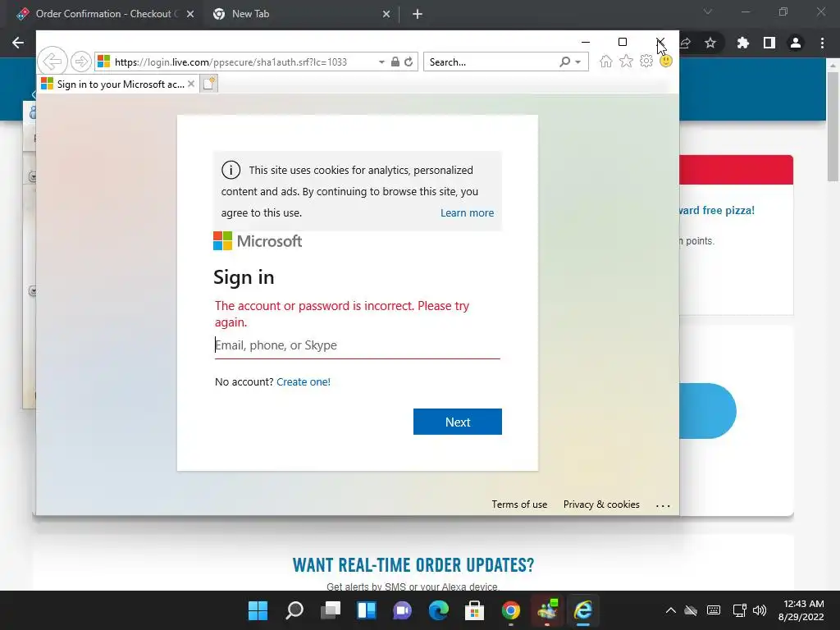
Task: Switch to Order Confirmation Chrome tab
Action: [x=104, y=14]
